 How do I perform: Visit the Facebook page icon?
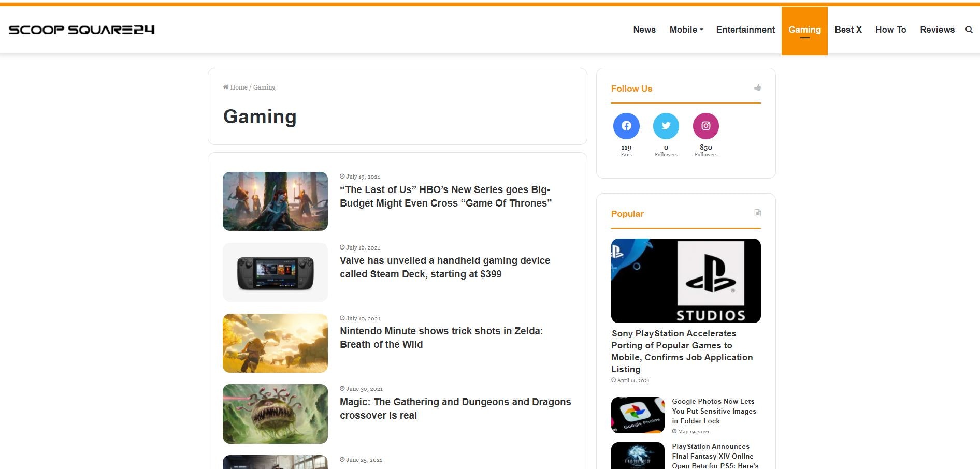coord(626,126)
